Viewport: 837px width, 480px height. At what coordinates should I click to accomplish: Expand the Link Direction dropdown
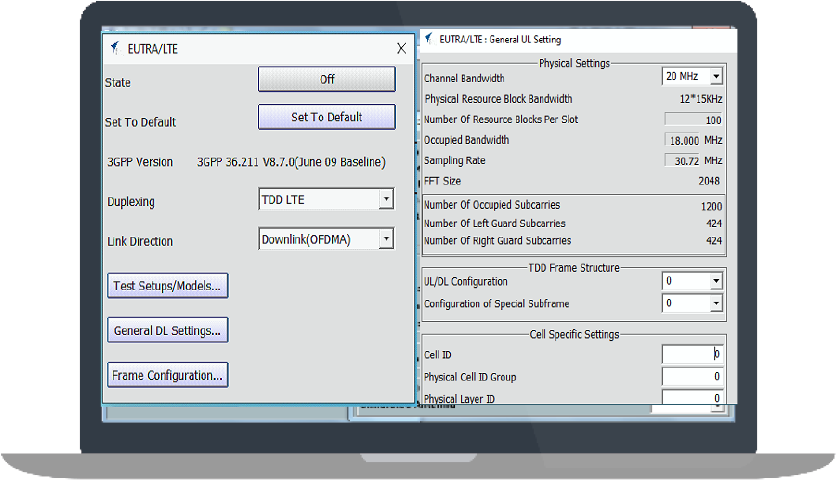(x=385, y=239)
